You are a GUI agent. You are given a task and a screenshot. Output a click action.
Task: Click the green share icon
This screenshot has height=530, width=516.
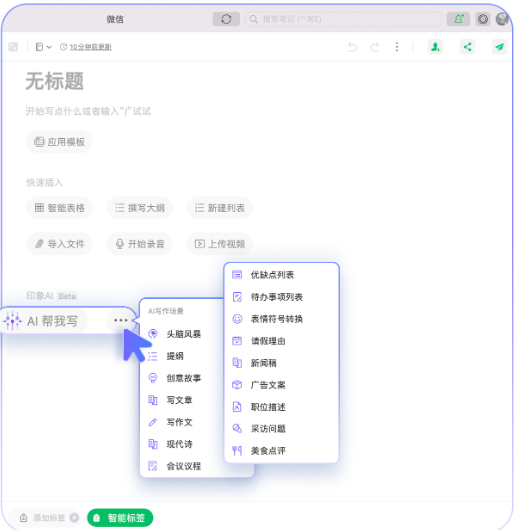(467, 47)
